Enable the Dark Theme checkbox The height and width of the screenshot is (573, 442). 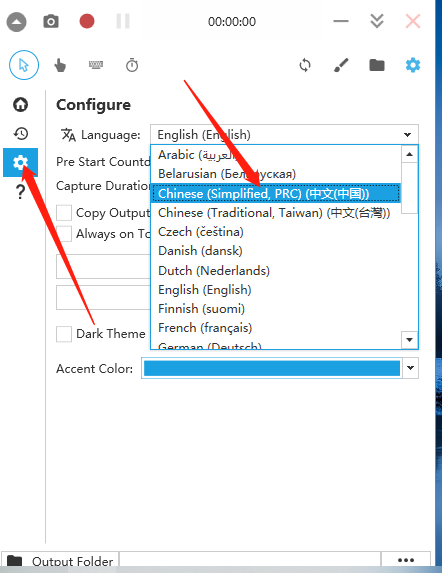pos(64,334)
